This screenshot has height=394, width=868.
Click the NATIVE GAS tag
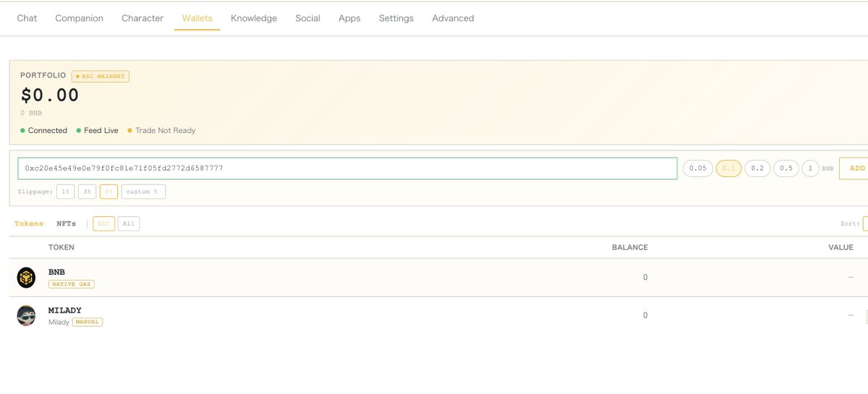click(72, 284)
